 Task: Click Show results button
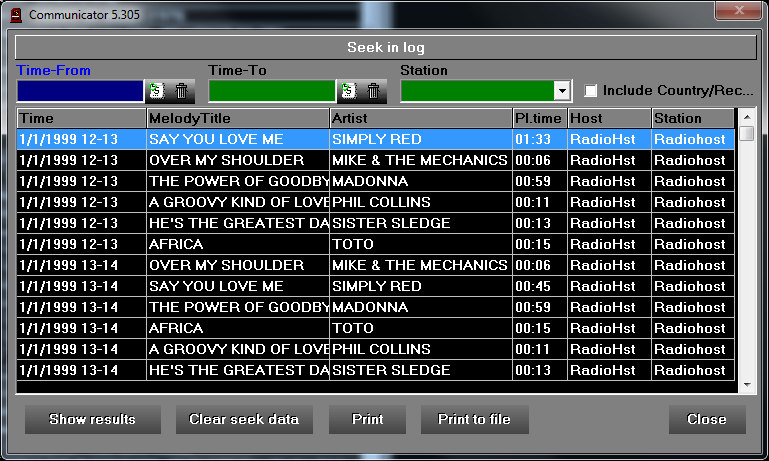point(93,419)
